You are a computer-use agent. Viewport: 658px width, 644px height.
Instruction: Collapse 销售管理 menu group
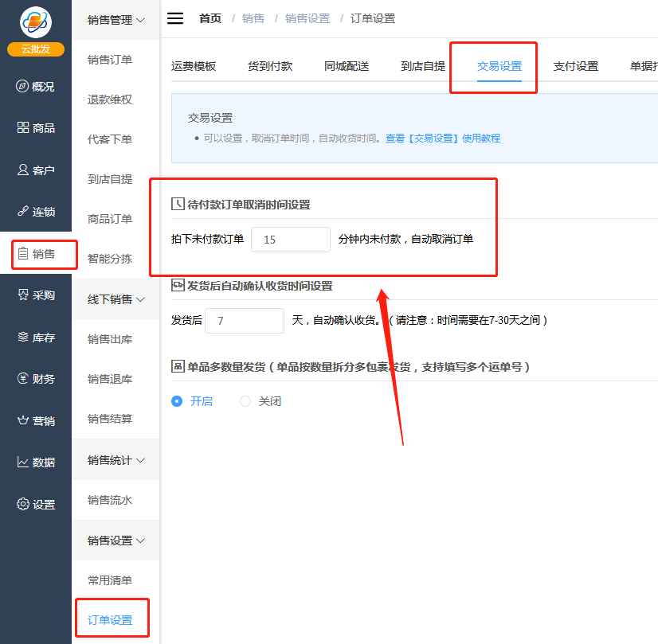pyautogui.click(x=116, y=20)
